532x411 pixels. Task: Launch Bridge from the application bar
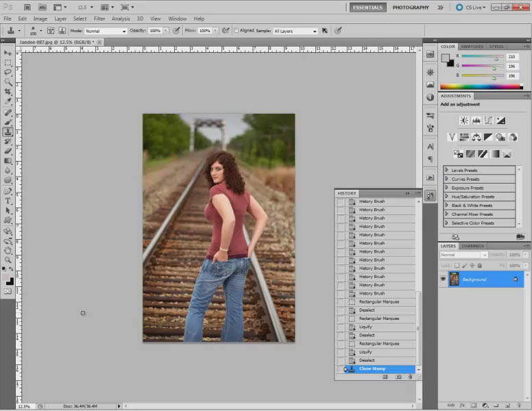click(x=27, y=7)
